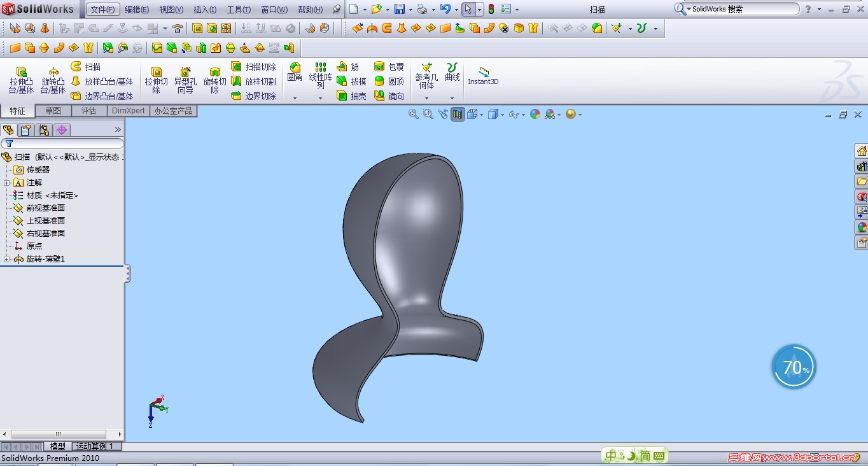Click the zoom to fit magnifier icon
Image resolution: width=868 pixels, height=466 pixels.
[x=414, y=114]
